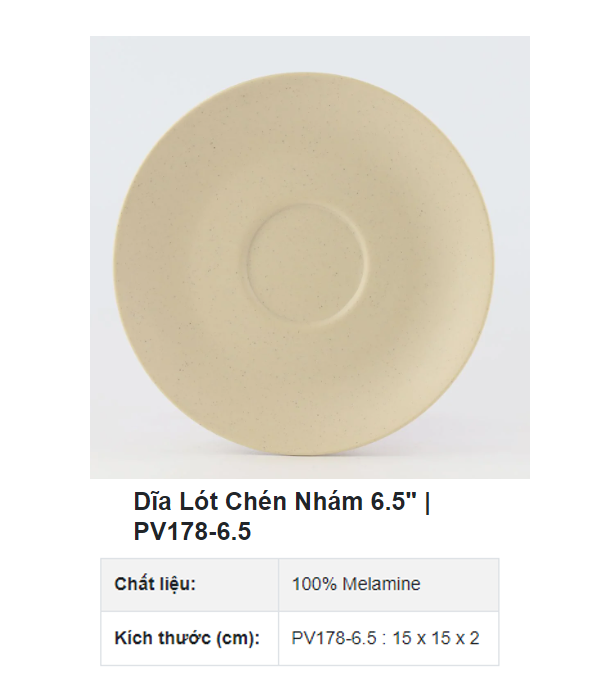Click the beige saucer product image
Viewport: 604px width, 698px height.
310,257
